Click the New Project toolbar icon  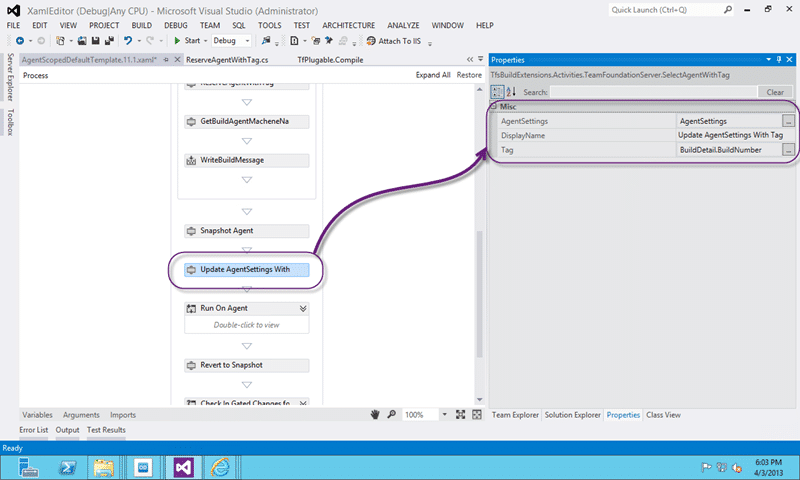tap(60, 41)
